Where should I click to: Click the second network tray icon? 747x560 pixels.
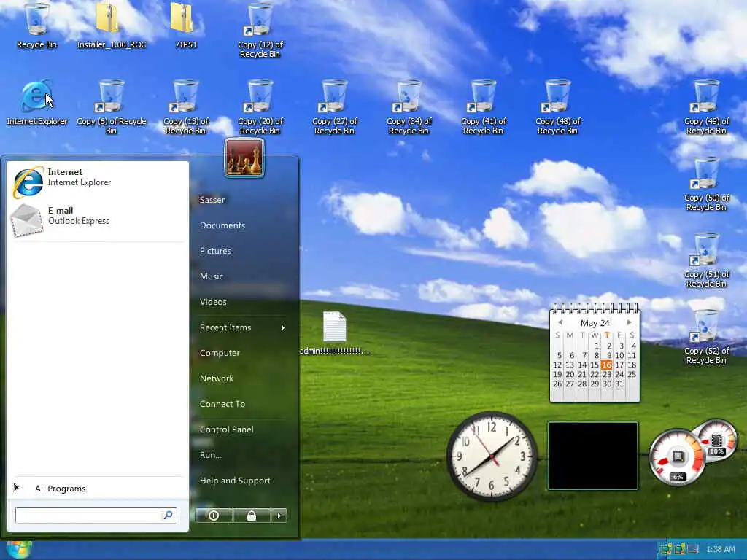(x=680, y=550)
